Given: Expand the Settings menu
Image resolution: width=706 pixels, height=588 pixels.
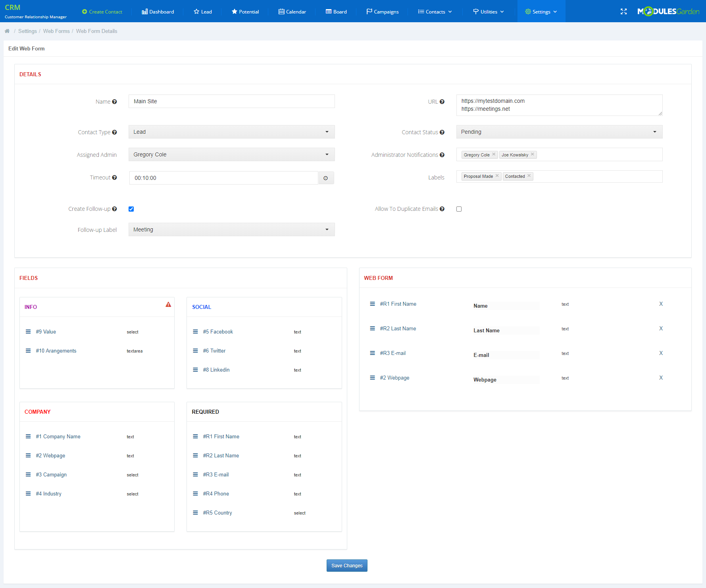Looking at the screenshot, I should point(541,12).
